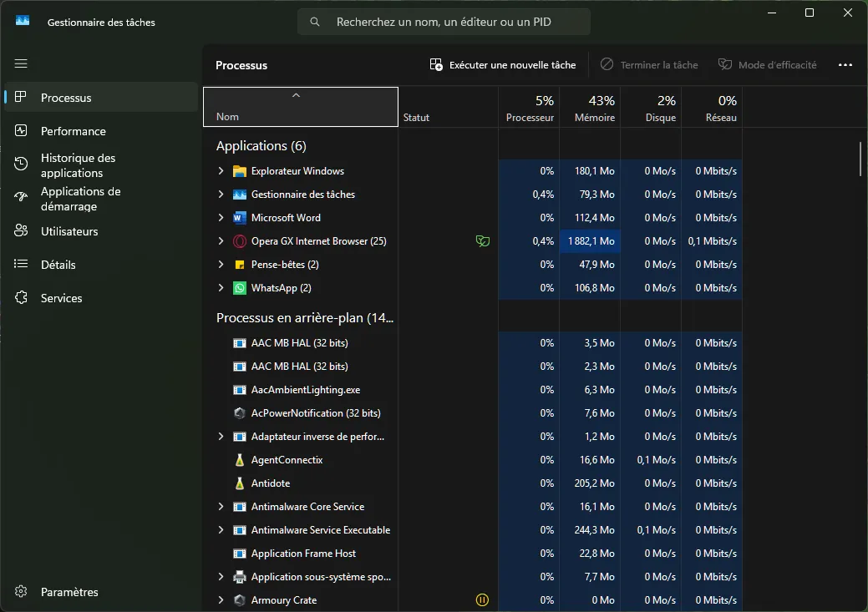Click the Applications de démarrage icon
Image resolution: width=868 pixels, height=612 pixels.
[x=21, y=196]
